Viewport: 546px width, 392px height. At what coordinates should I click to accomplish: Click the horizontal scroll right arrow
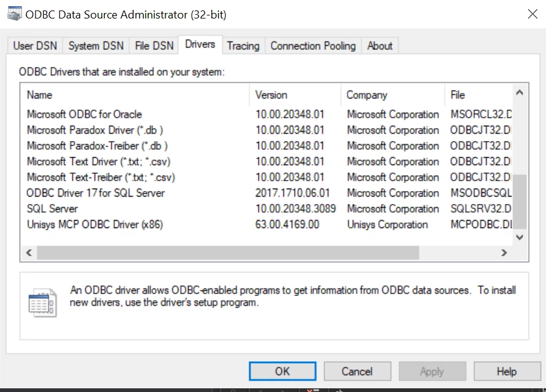(504, 253)
